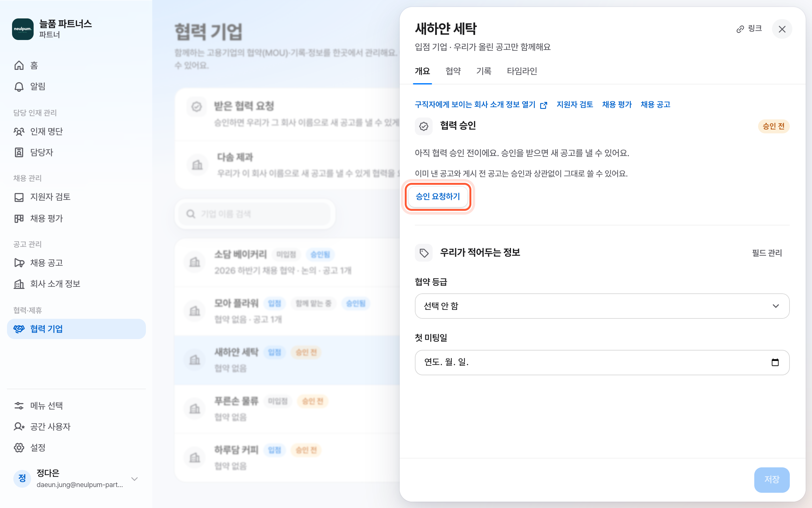Open 설정 in sidebar
The height and width of the screenshot is (508, 812).
[76, 448]
